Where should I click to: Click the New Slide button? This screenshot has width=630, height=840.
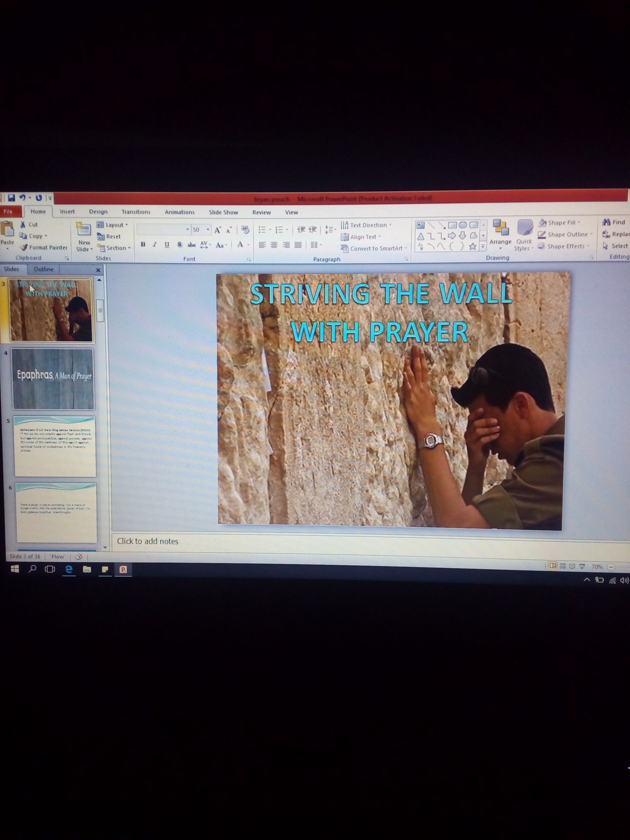84,236
